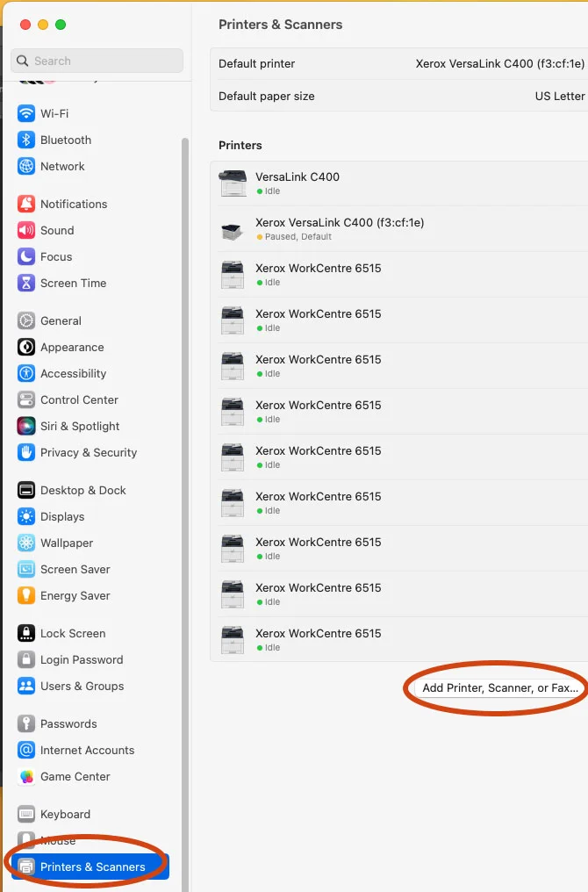Image resolution: width=588 pixels, height=892 pixels.
Task: Select Printers & Scanners sidebar item
Action: pos(90,867)
